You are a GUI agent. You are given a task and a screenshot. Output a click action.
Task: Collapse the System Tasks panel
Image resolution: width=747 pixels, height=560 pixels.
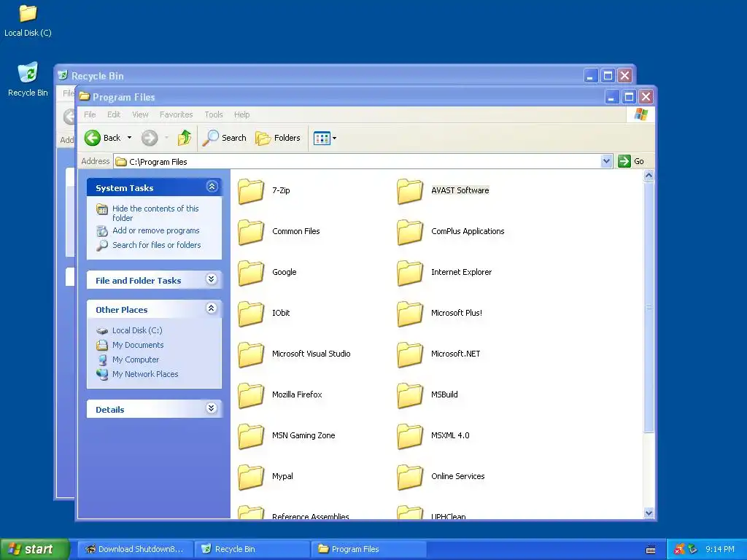pos(212,186)
